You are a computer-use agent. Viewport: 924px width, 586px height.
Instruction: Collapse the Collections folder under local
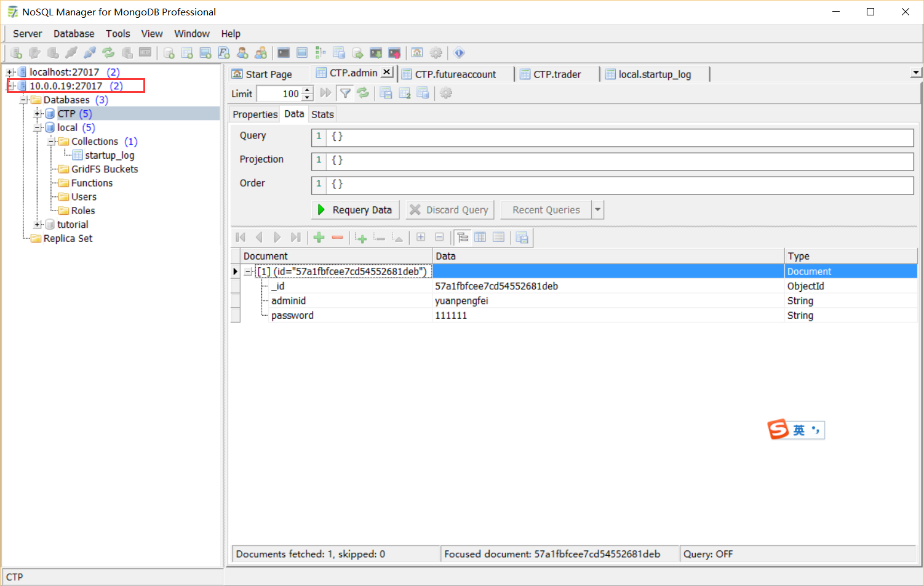52,142
